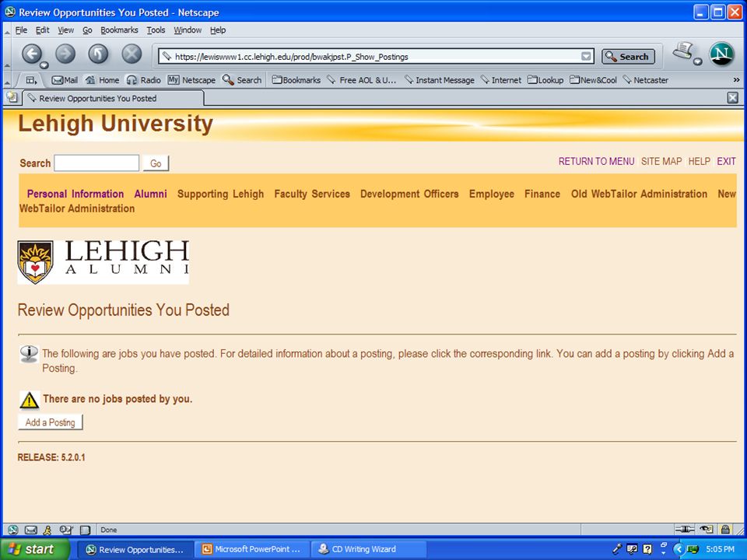Open the Help menu
747x560 pixels.
(x=218, y=30)
